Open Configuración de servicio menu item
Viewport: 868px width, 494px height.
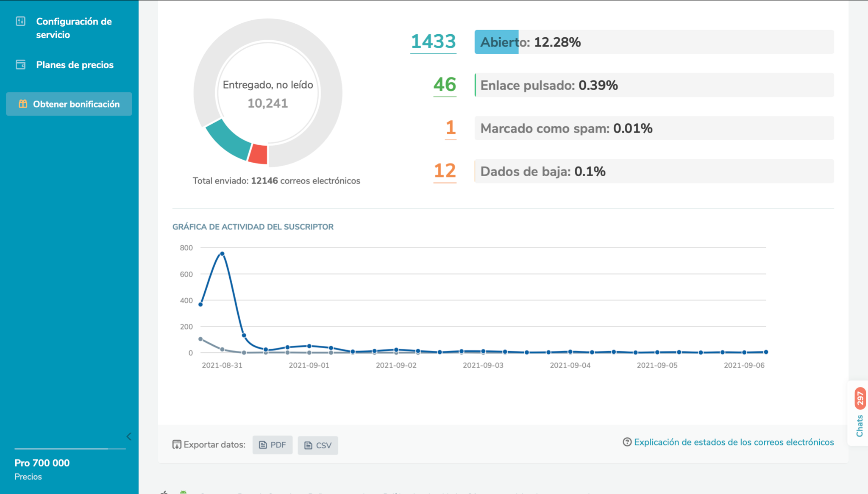pos(74,28)
